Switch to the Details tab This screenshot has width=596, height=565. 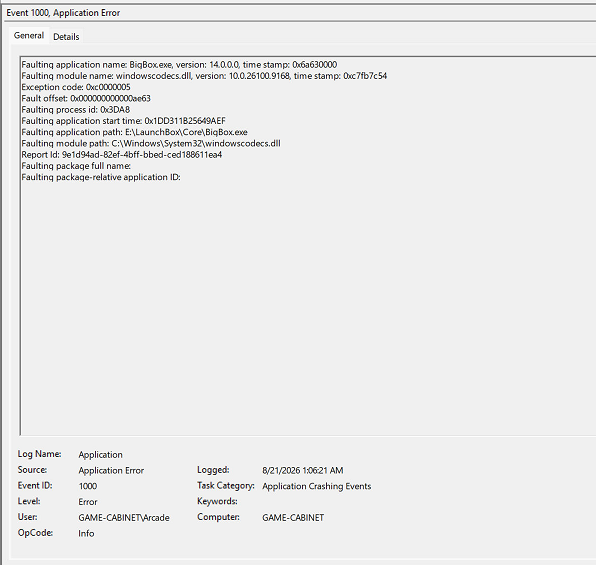tap(66, 37)
